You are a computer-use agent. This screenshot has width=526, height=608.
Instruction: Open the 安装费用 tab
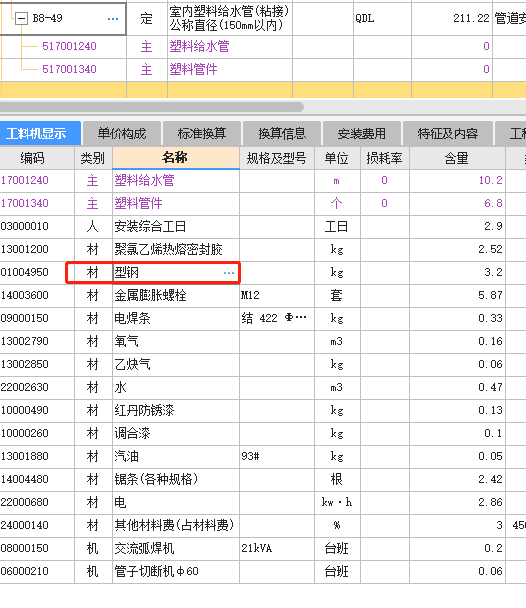pyautogui.click(x=362, y=133)
